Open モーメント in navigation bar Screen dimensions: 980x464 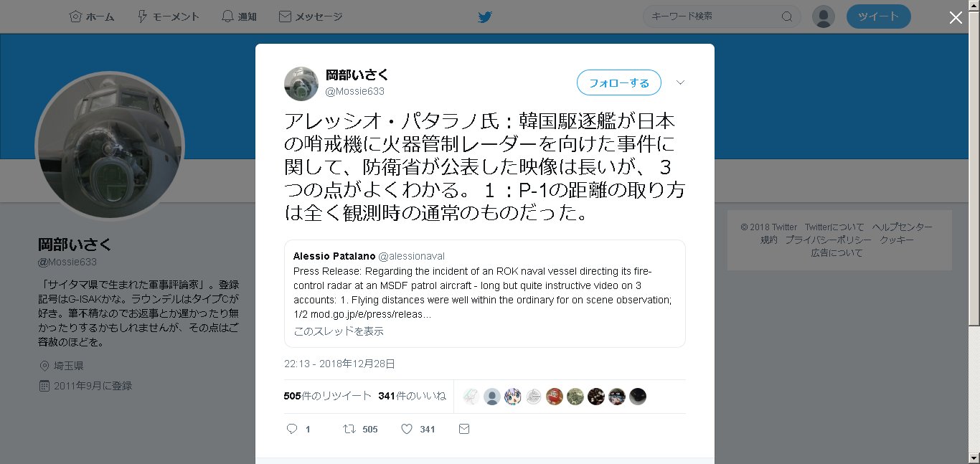pos(168,16)
